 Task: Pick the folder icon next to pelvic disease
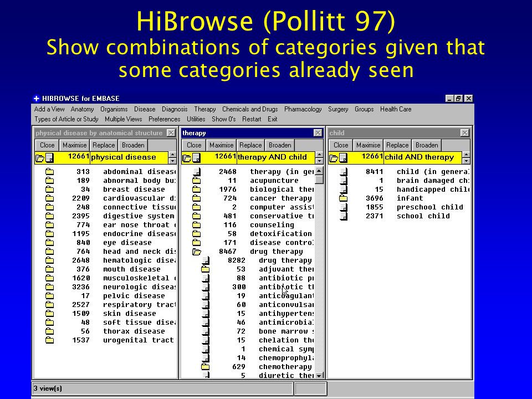[x=49, y=295]
